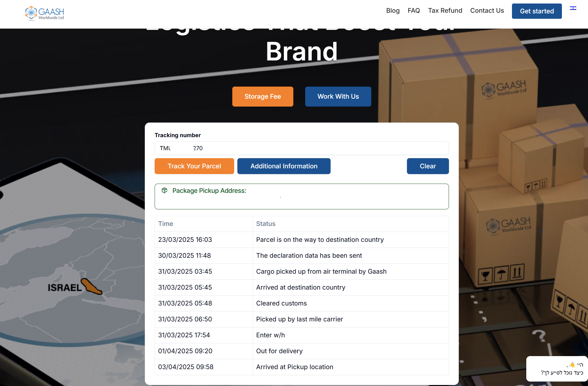Select the 31/03/2025 03:45 timestamp
This screenshot has height=386, width=588.
pos(185,271)
